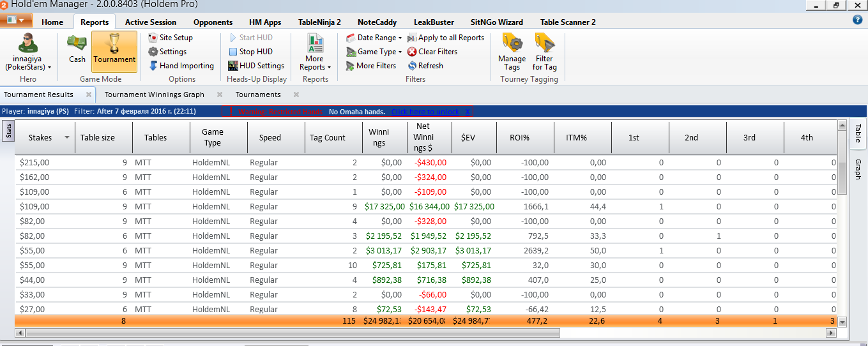
Task: Open Manage Tags
Action: [512, 52]
